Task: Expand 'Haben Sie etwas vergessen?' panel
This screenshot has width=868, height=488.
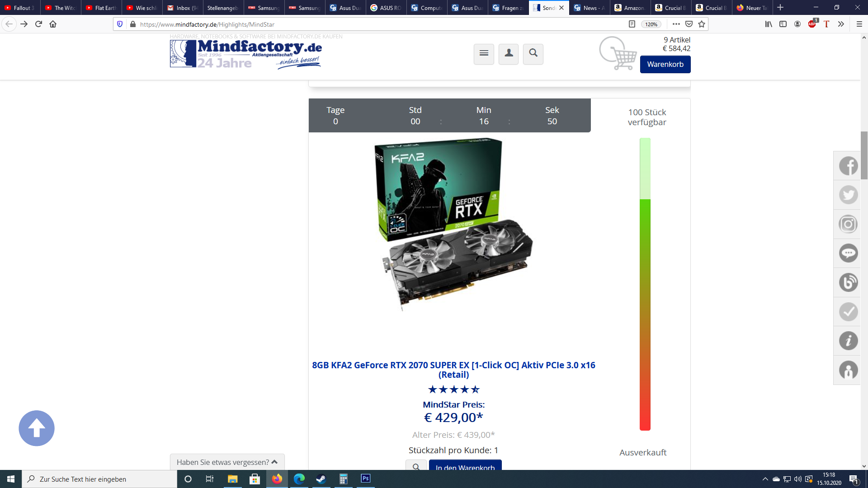Action: [227, 462]
